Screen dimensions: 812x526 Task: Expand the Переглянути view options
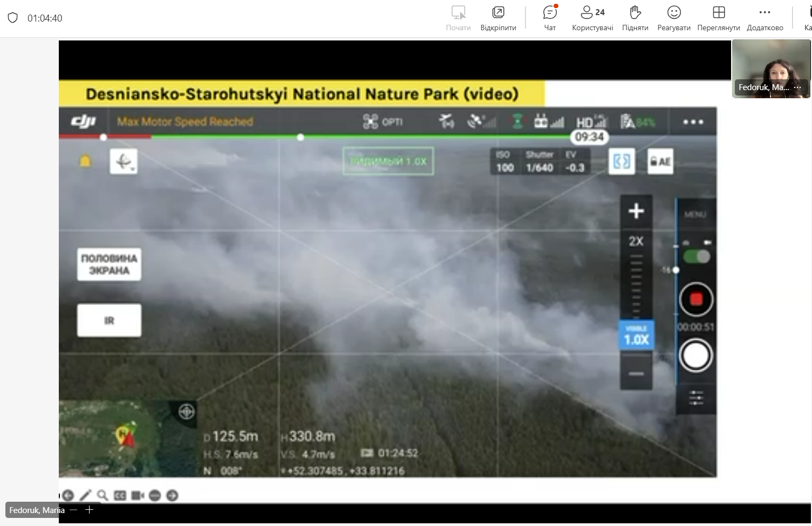click(x=718, y=18)
